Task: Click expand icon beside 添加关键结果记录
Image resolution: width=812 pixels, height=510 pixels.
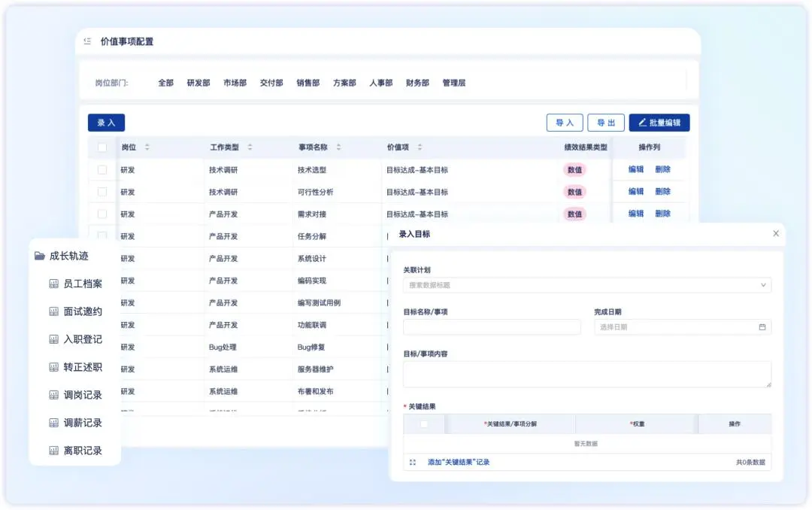Action: (x=413, y=463)
